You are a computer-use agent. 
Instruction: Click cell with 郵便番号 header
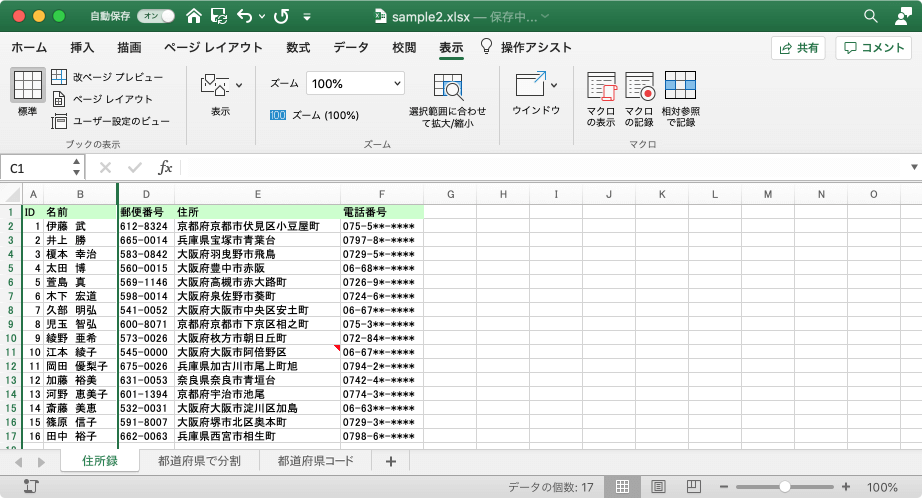(x=146, y=212)
